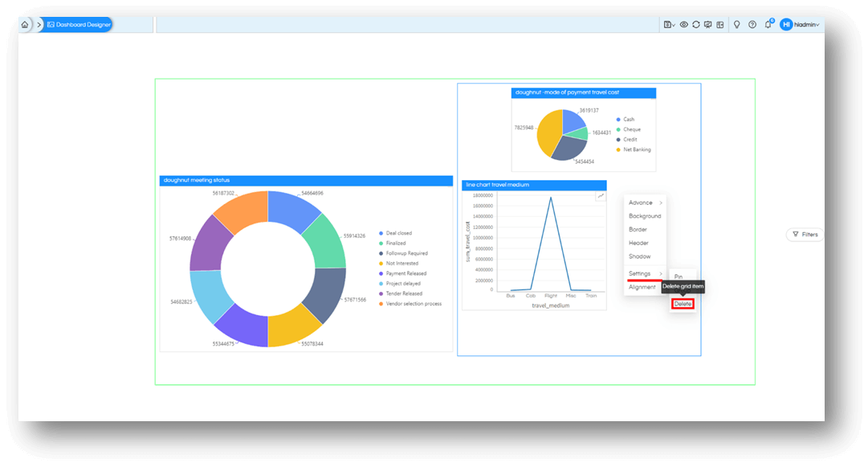Click the dark Credit pie slice

tap(569, 147)
